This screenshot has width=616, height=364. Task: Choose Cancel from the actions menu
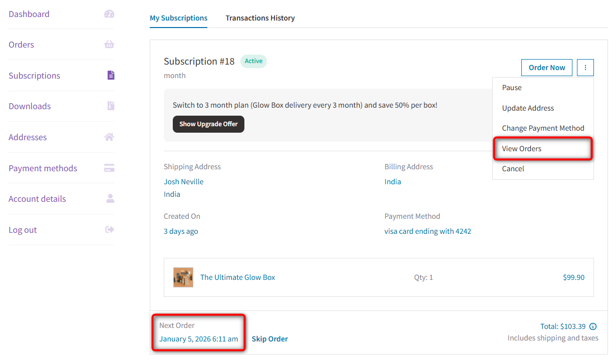(513, 168)
